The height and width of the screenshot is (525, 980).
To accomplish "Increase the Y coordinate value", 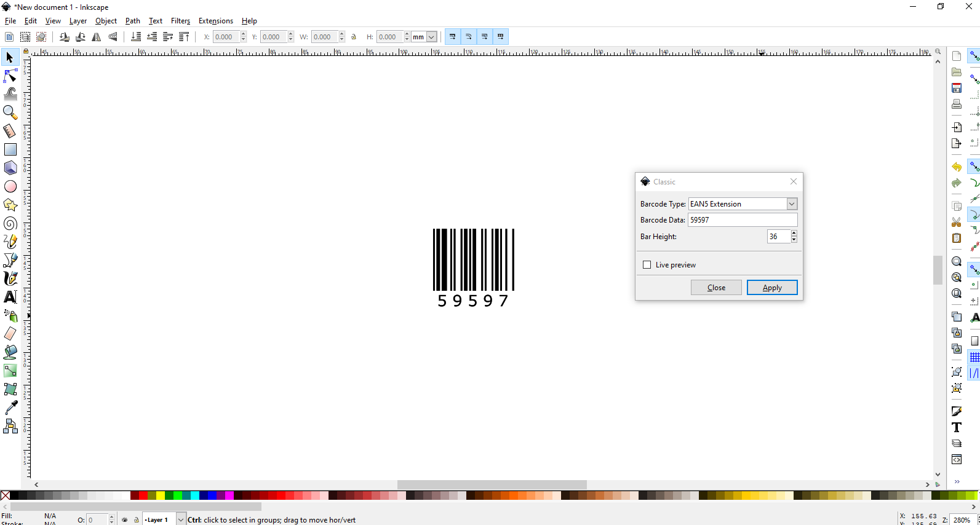I will [291, 34].
